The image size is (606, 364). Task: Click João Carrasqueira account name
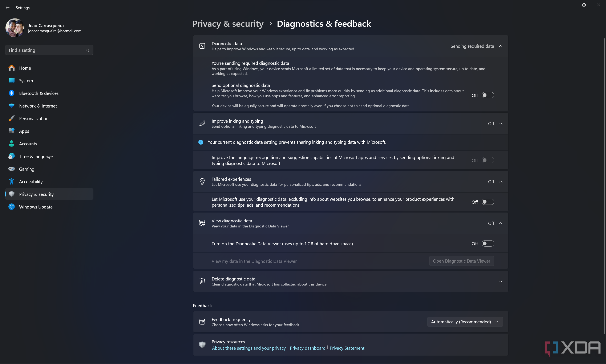46,25
